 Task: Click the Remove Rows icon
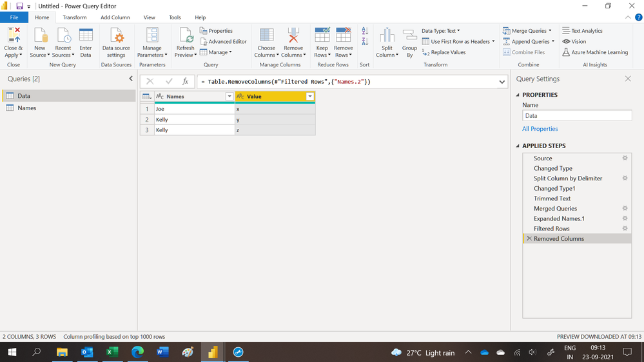(x=344, y=35)
